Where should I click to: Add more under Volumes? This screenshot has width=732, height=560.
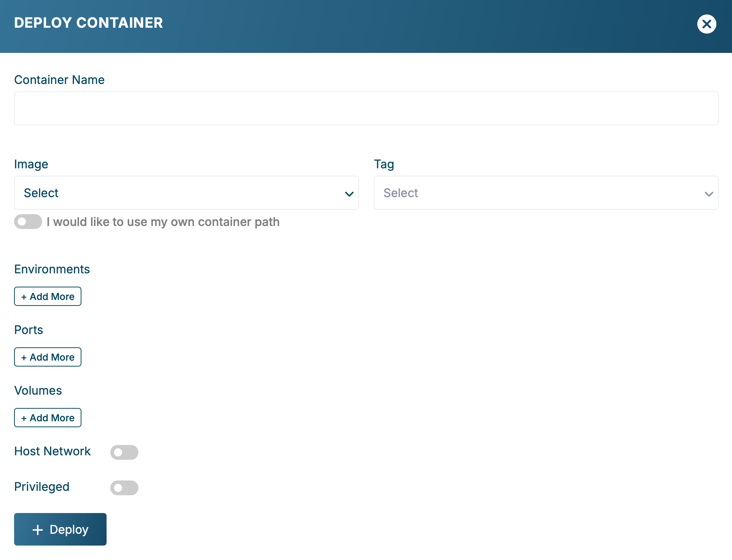[48, 418]
